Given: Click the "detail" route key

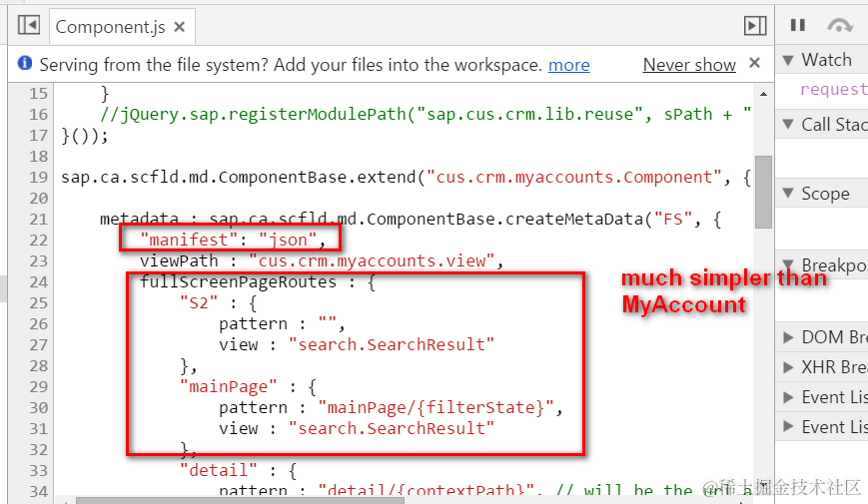Looking at the screenshot, I should (x=219, y=470).
